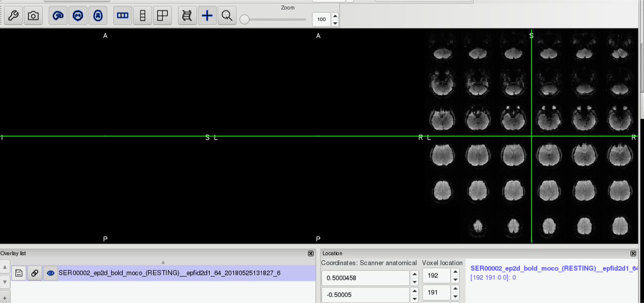Screen dimensions: 644x303
Task: Switch to horizontal canvas layout
Action: point(123,16)
